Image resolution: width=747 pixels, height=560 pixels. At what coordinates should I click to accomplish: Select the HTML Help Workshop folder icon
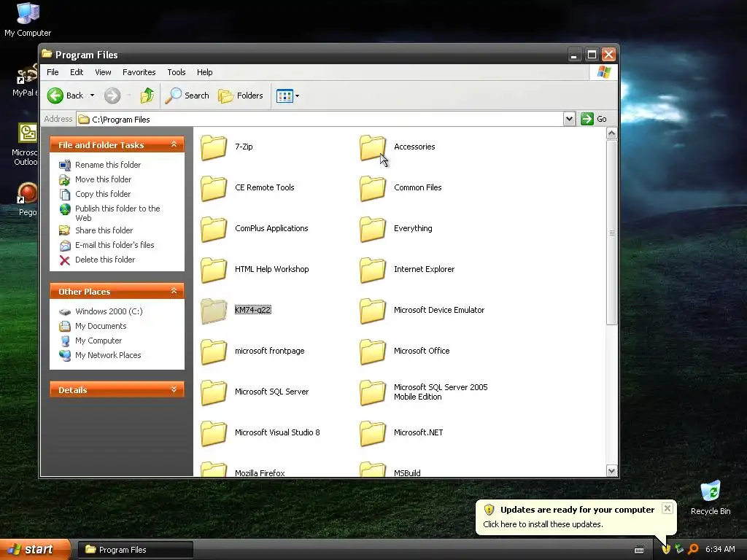tap(214, 270)
